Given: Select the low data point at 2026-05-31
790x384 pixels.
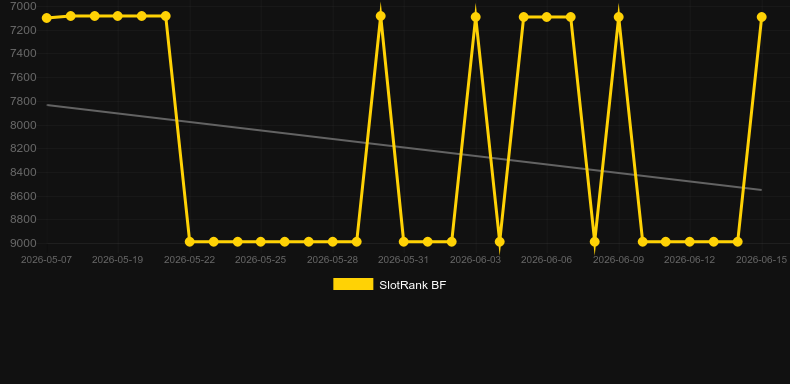Looking at the screenshot, I should tap(404, 242).
